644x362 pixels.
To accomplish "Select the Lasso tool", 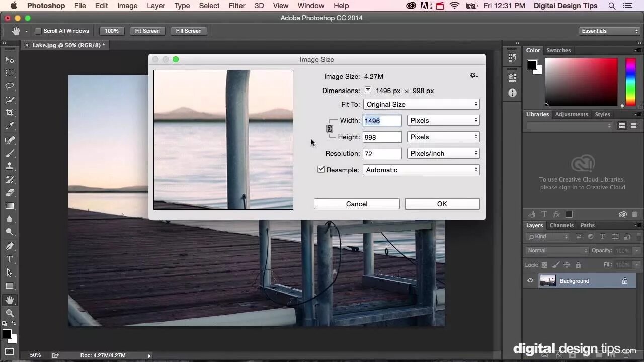I will tap(10, 86).
